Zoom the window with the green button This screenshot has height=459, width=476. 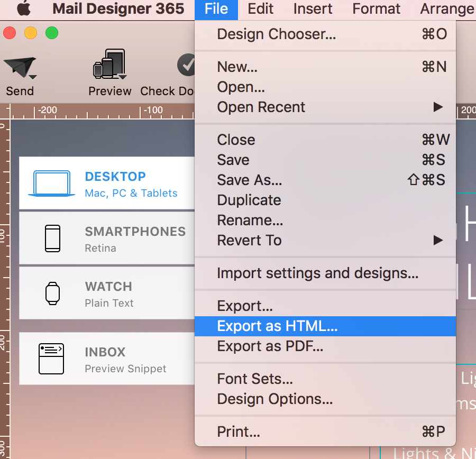point(52,33)
